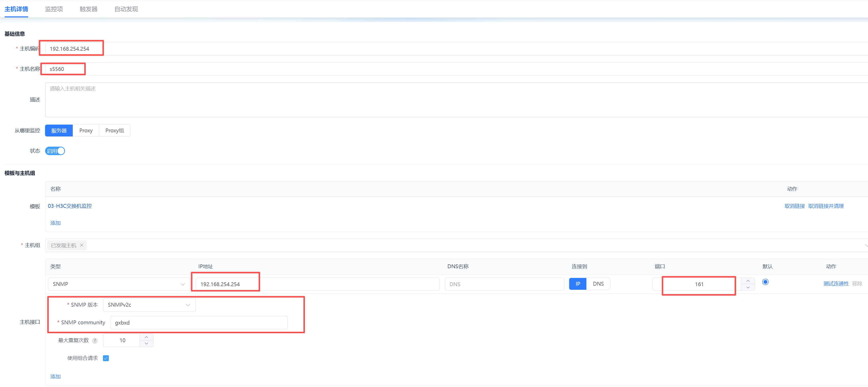Select the 主机详情 tab

click(x=16, y=9)
